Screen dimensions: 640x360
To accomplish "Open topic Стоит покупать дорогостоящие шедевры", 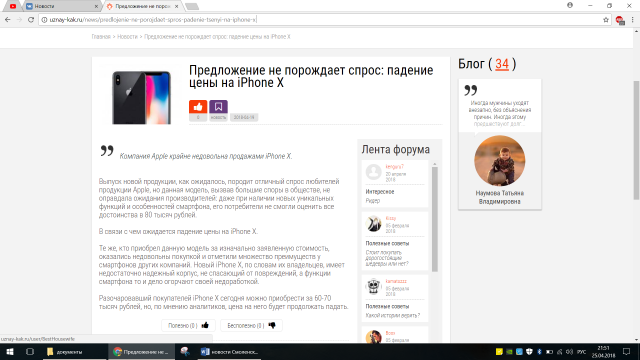I will [x=387, y=258].
